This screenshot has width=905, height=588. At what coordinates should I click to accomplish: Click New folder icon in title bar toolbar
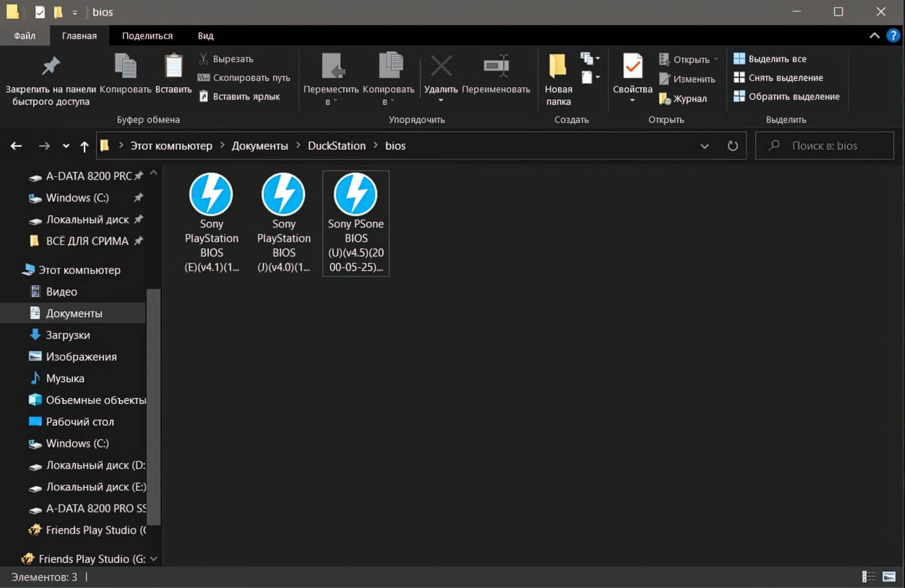tap(58, 12)
